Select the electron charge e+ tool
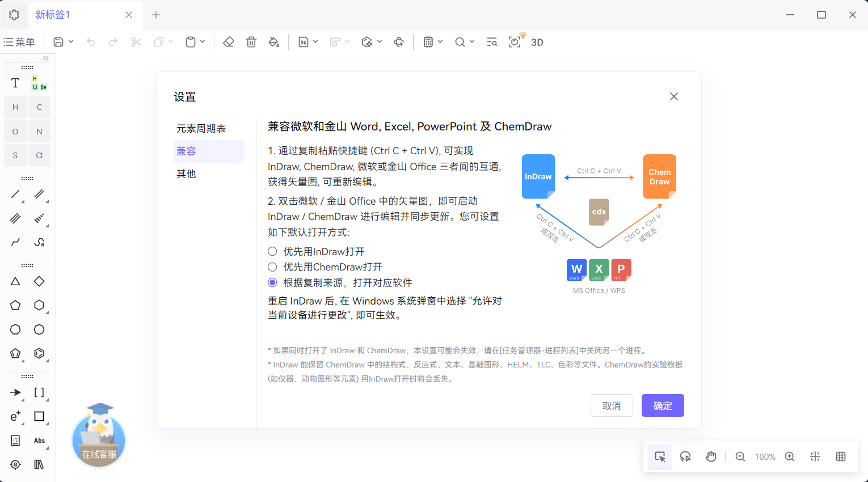Viewport: 868px width, 482px height. [x=15, y=416]
